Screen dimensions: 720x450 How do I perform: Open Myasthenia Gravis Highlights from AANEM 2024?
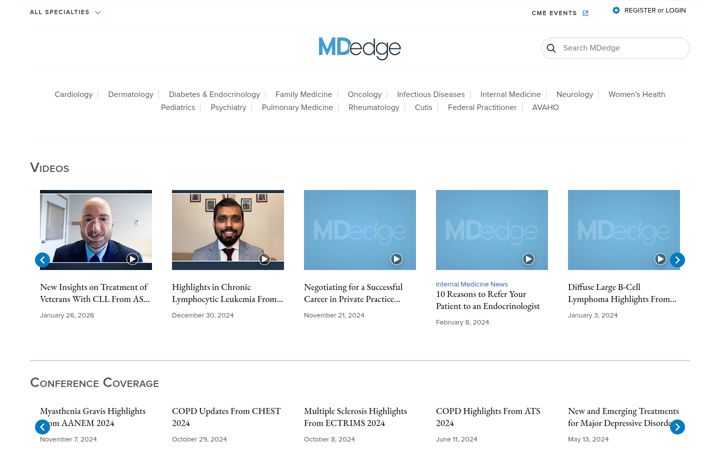click(93, 417)
